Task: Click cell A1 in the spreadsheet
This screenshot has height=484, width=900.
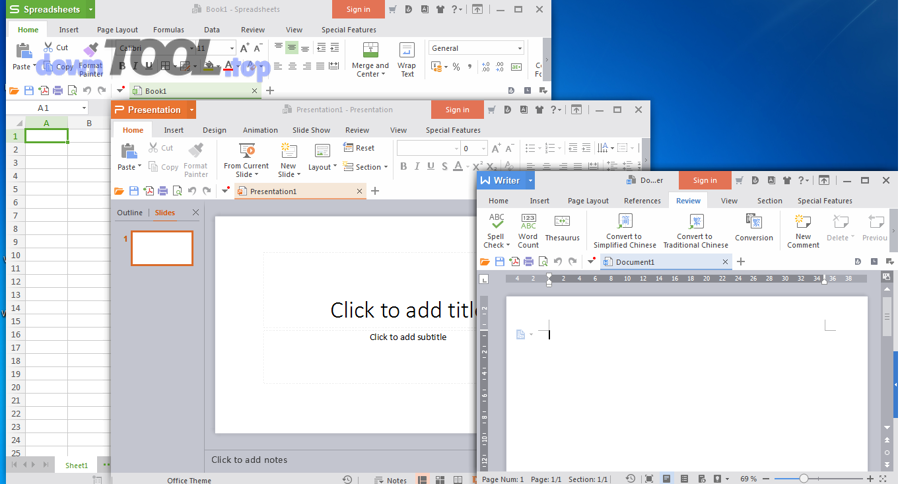Action: click(x=46, y=136)
